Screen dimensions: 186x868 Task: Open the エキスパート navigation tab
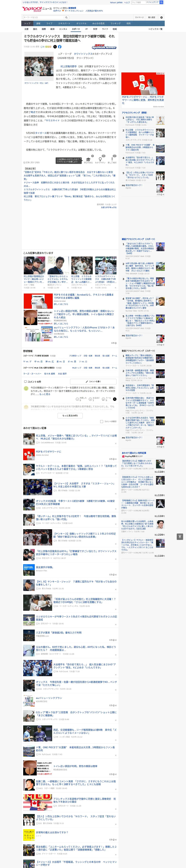click(x=64, y=24)
